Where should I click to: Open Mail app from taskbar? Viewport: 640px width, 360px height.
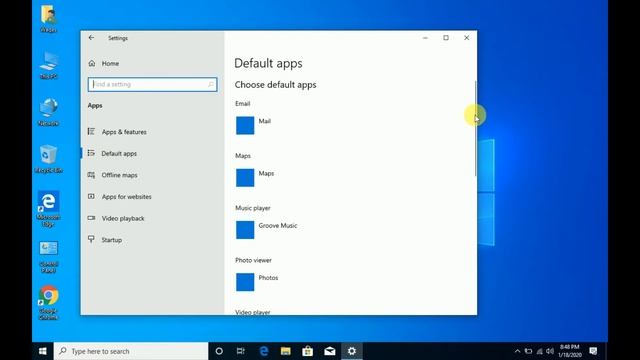(330, 351)
